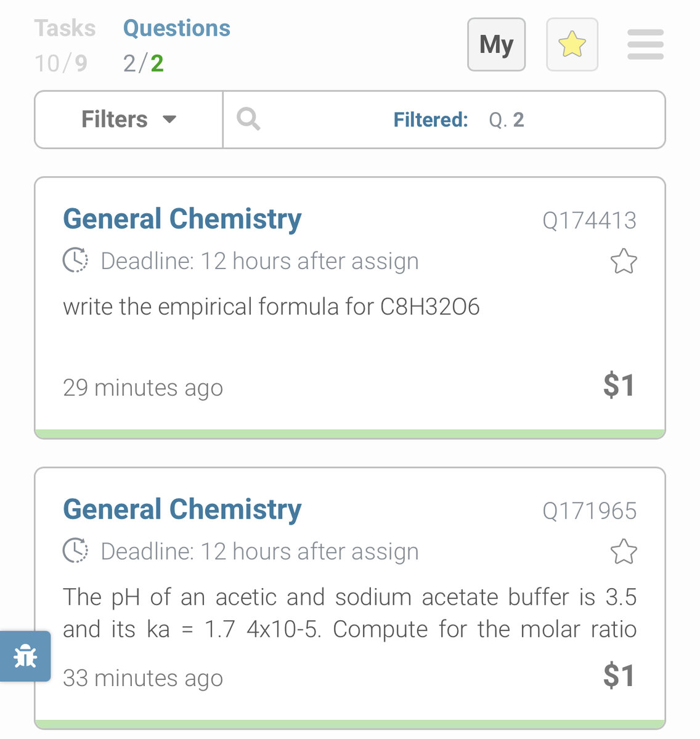Open General Chemistry title of Q174413
The image size is (700, 739).
[182, 219]
